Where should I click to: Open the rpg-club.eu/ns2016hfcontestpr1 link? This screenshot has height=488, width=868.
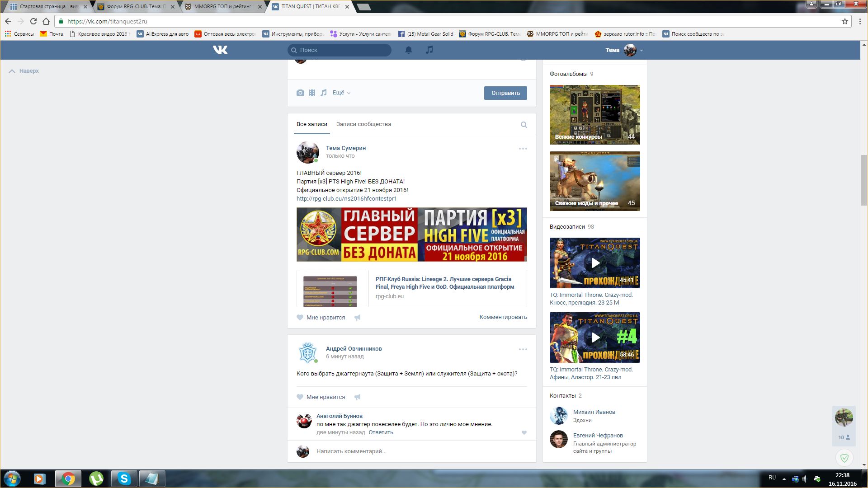[346, 199]
